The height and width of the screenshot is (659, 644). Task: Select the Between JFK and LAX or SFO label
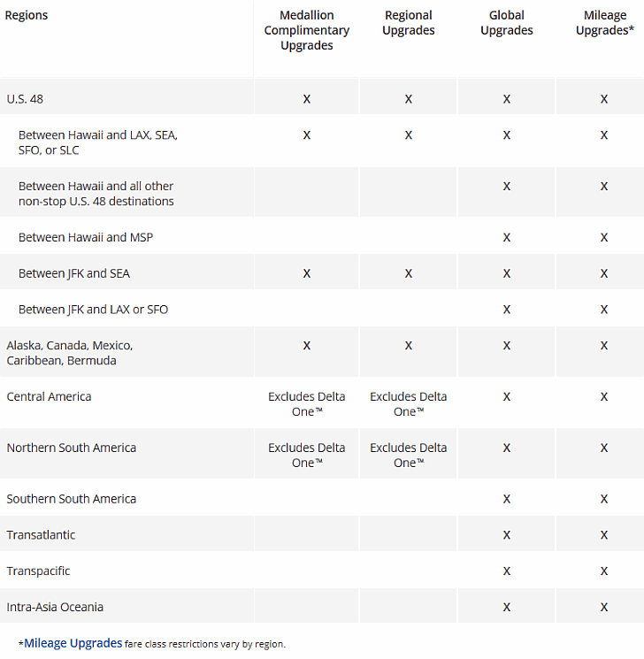pos(93,310)
